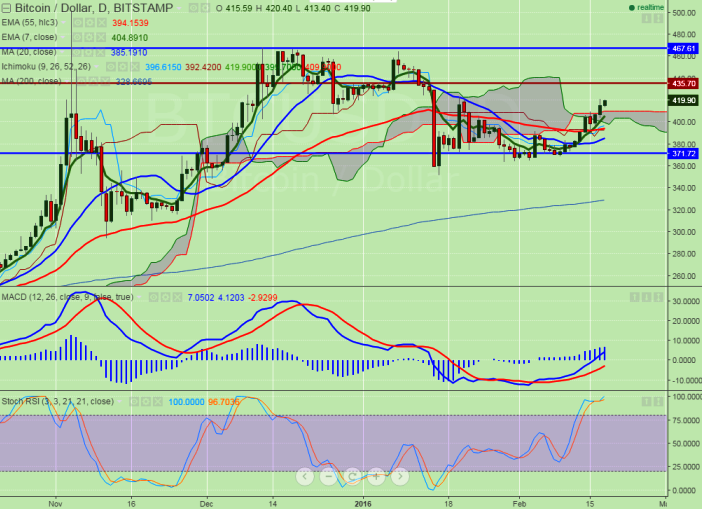The width and height of the screenshot is (702, 509).
Task: Open EMA (55, hlc3) settings gear
Action: (90, 23)
